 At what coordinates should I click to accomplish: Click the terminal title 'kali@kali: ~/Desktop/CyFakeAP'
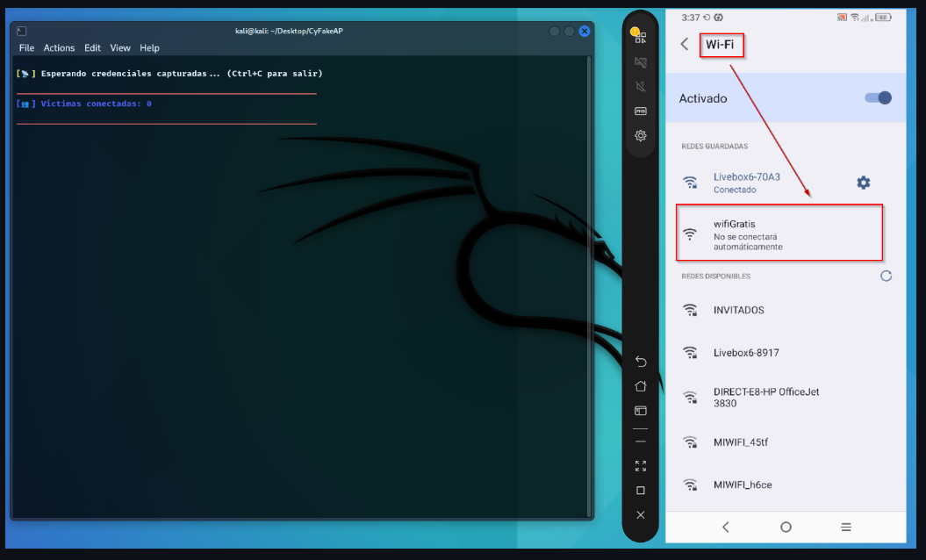tap(289, 32)
